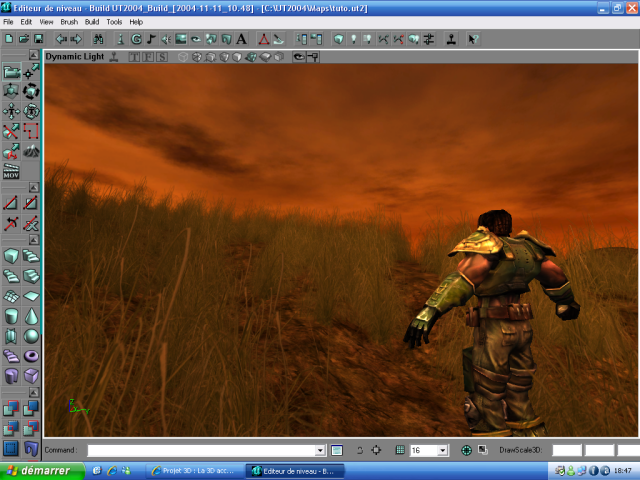Open the Build menu
This screenshot has height=480, width=640.
point(92,21)
